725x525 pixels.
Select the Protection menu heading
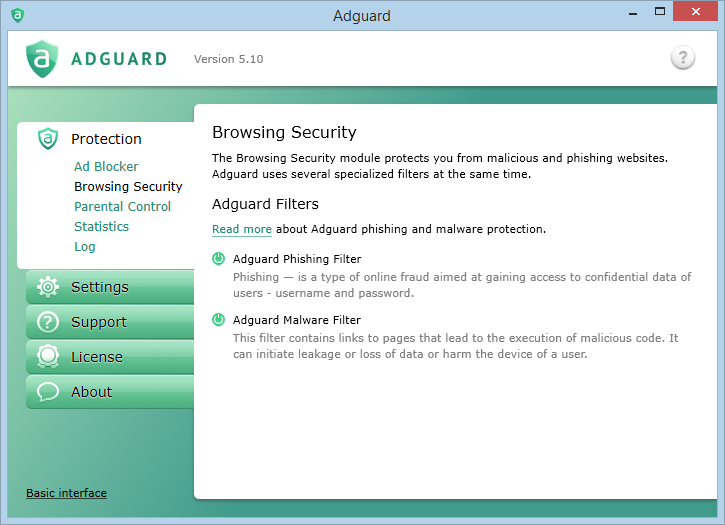pyautogui.click(x=106, y=139)
